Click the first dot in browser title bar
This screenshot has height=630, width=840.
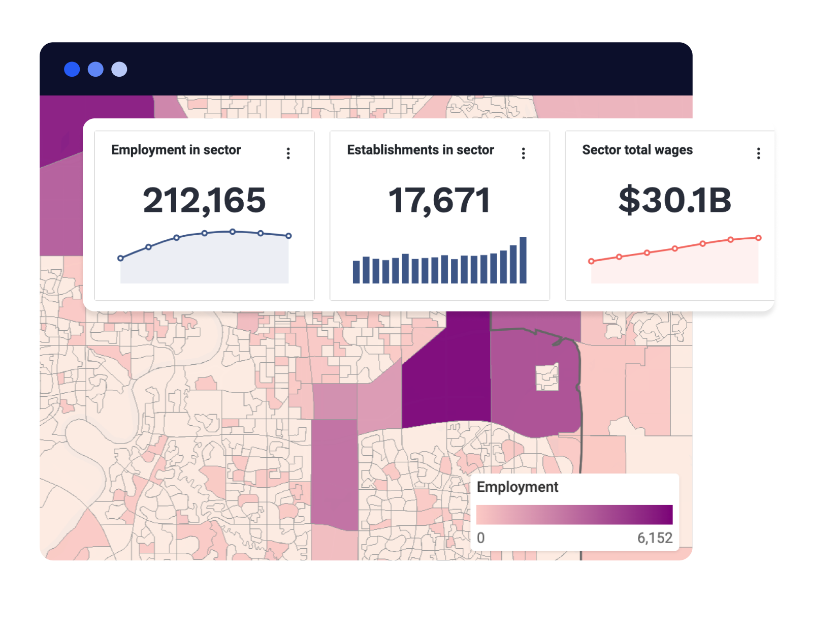click(72, 69)
